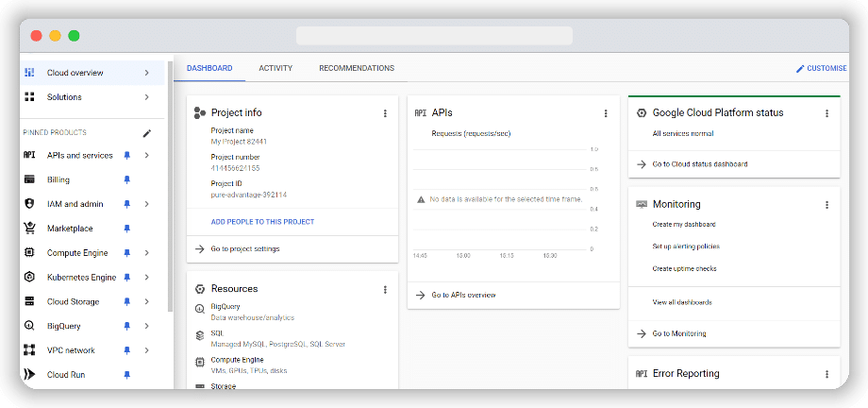This screenshot has height=408, width=868.
Task: Open Error Reporting card three-dot menu
Action: (x=827, y=374)
